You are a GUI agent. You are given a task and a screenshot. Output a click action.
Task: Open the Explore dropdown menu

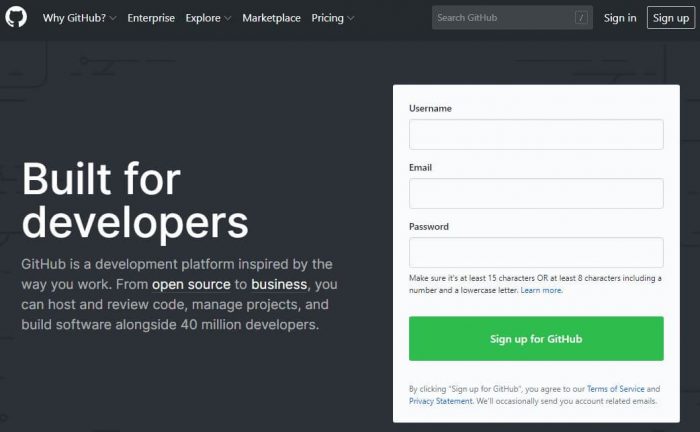[208, 18]
